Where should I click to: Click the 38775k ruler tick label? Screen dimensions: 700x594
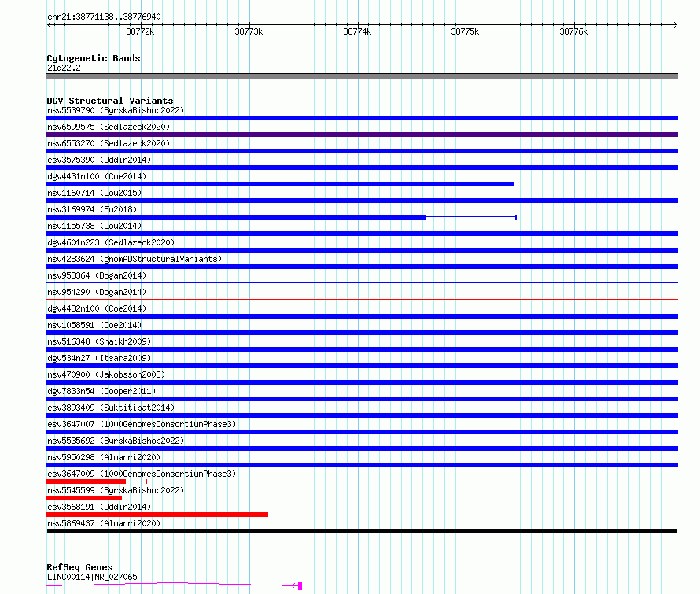coord(465,31)
